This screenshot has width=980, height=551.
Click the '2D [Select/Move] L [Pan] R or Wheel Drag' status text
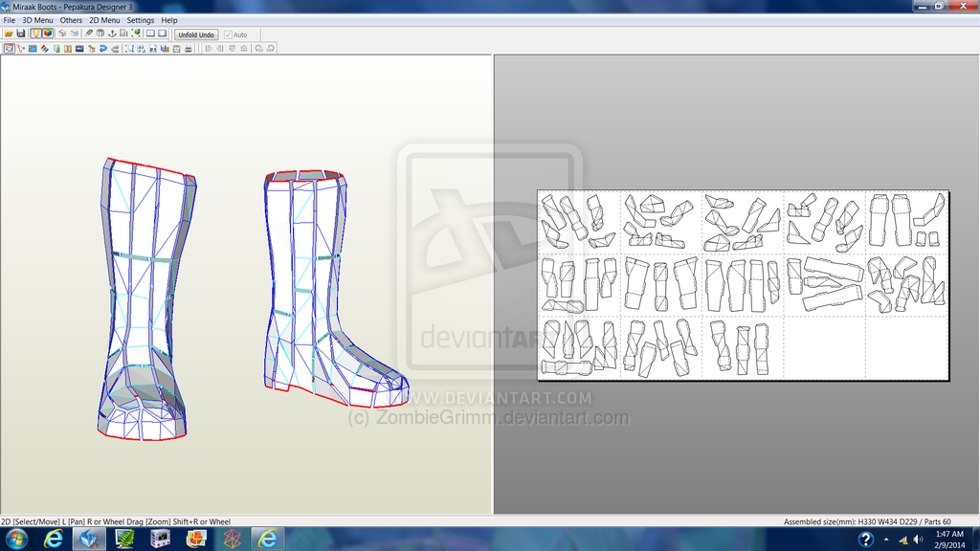[116, 521]
